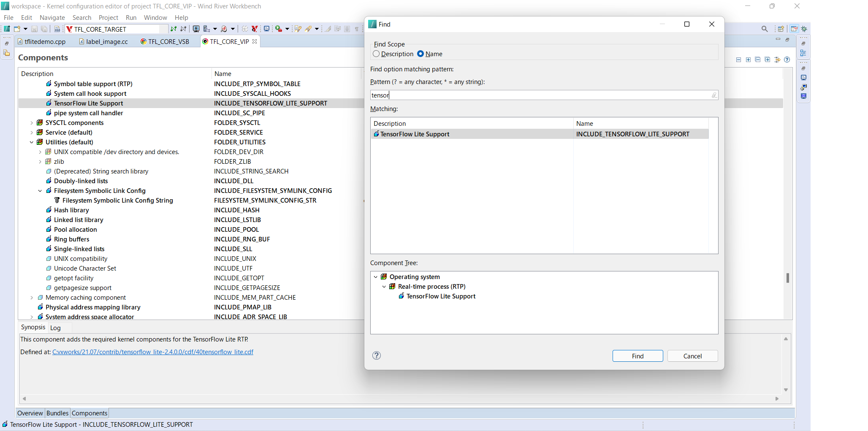Open the 010 memory view icon in right sidebar

point(803,96)
